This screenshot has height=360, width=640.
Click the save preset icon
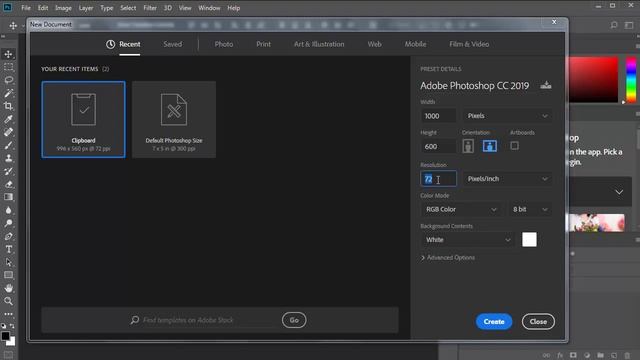click(546, 85)
